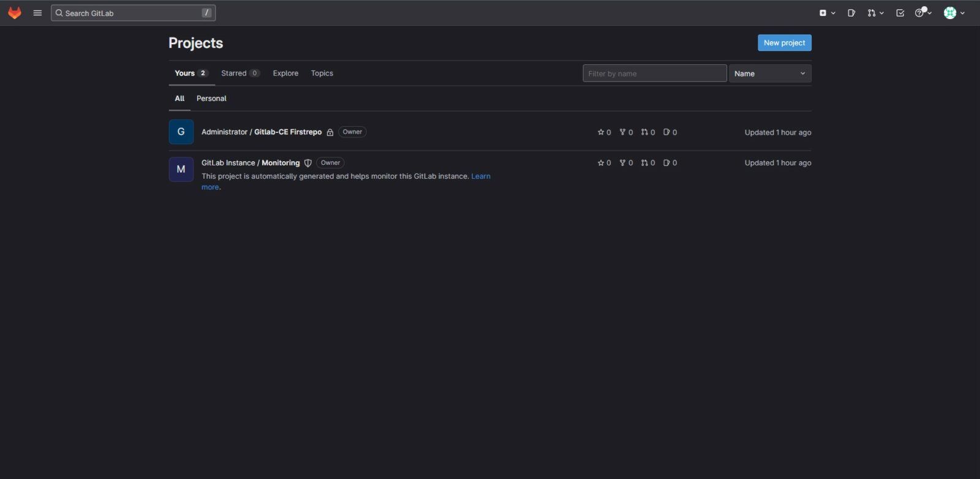This screenshot has height=479, width=980.
Task: Open merge requests count for Monitoring project
Action: click(648, 163)
